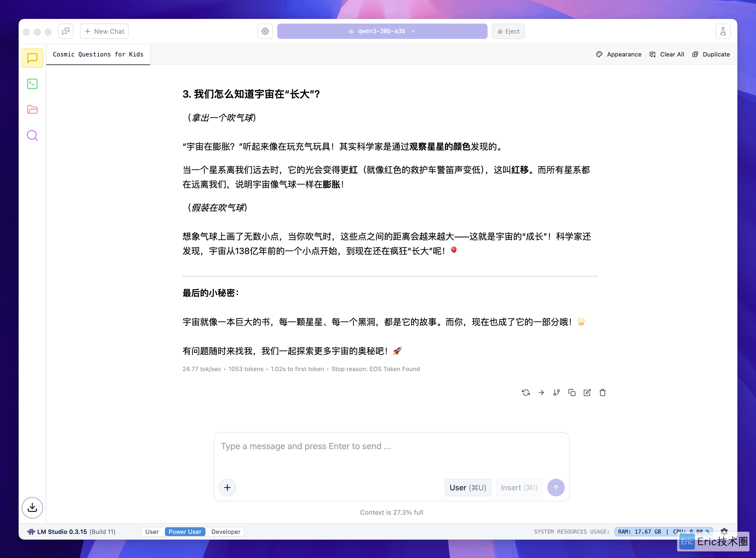Select the Power User mode

coord(185,532)
